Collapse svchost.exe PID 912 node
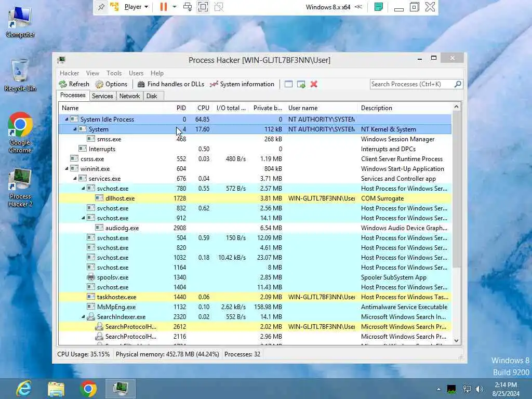Screen dimensions: 532x399 [83, 218]
